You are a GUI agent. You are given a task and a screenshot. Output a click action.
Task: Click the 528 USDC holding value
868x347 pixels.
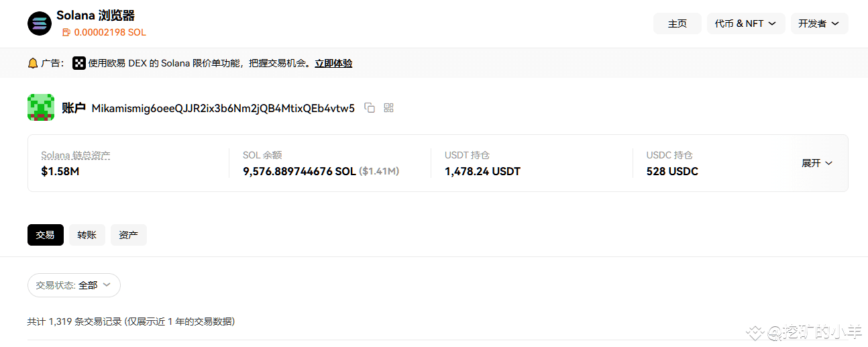tap(672, 171)
